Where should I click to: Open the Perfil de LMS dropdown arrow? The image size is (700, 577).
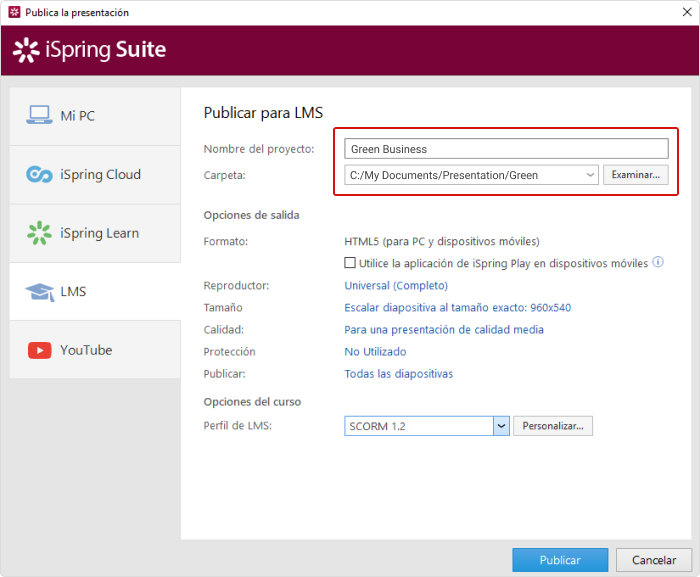pos(501,426)
